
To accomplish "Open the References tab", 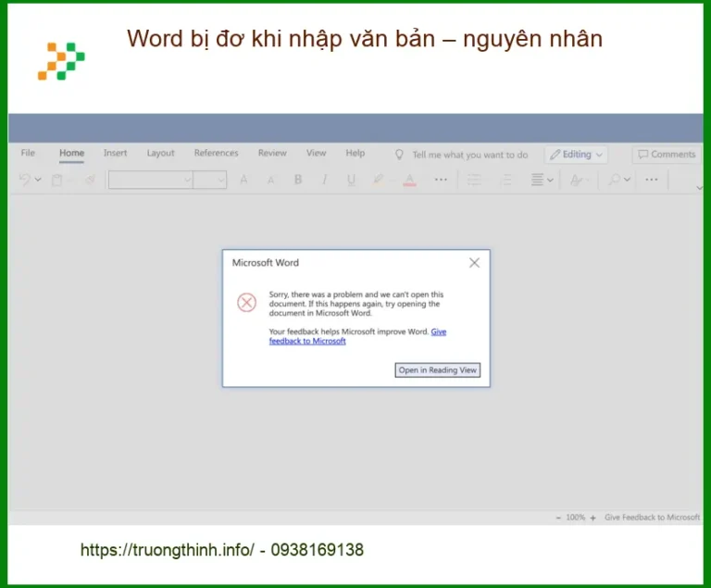I will (216, 153).
